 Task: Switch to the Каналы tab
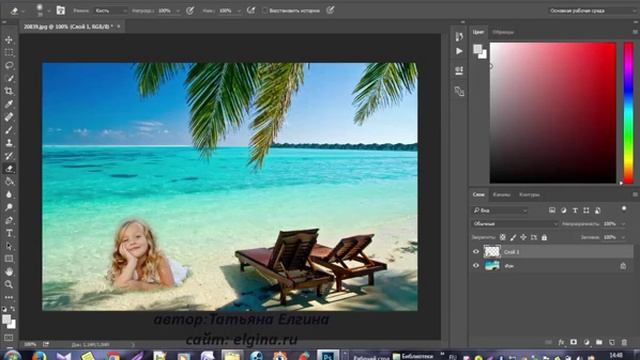(x=501, y=195)
